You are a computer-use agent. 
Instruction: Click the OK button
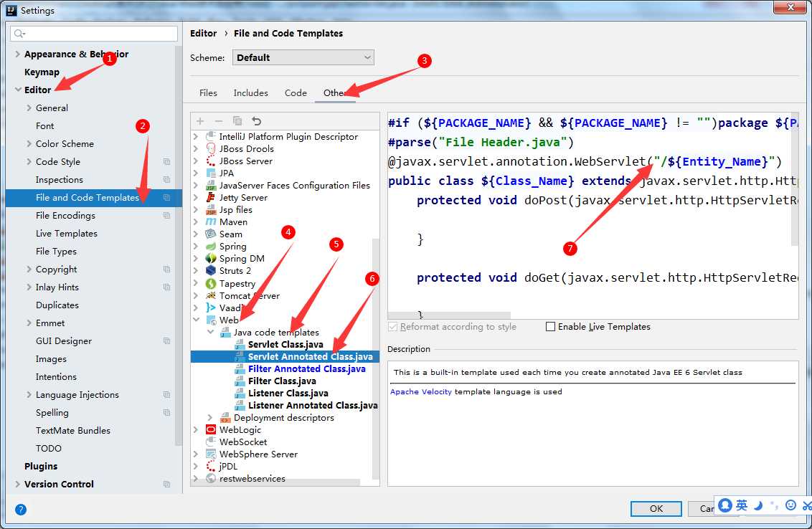[x=656, y=508]
